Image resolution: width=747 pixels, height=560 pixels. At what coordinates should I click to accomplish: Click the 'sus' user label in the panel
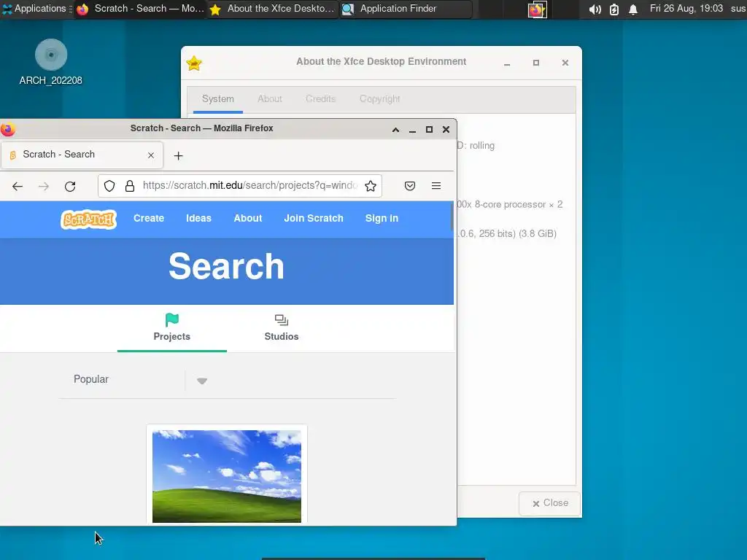click(x=738, y=9)
